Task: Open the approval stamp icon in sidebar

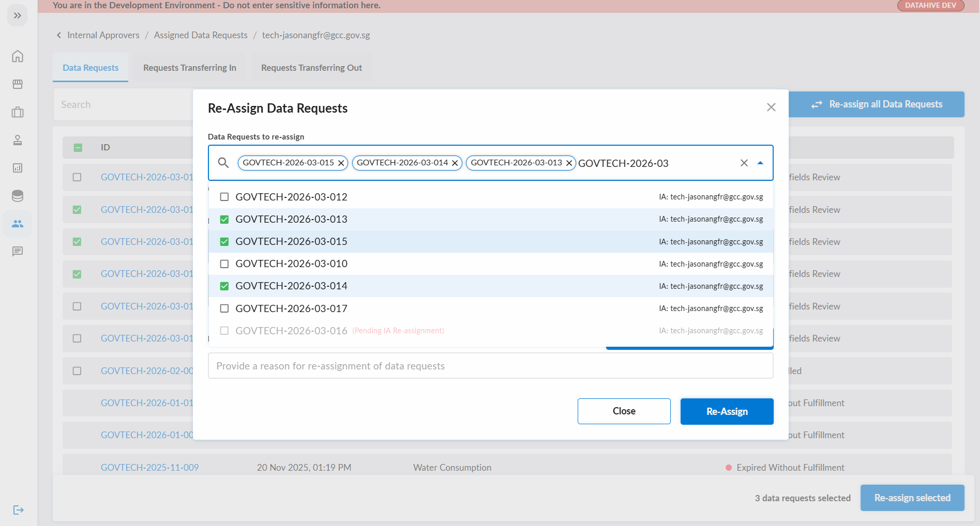Action: (x=18, y=140)
